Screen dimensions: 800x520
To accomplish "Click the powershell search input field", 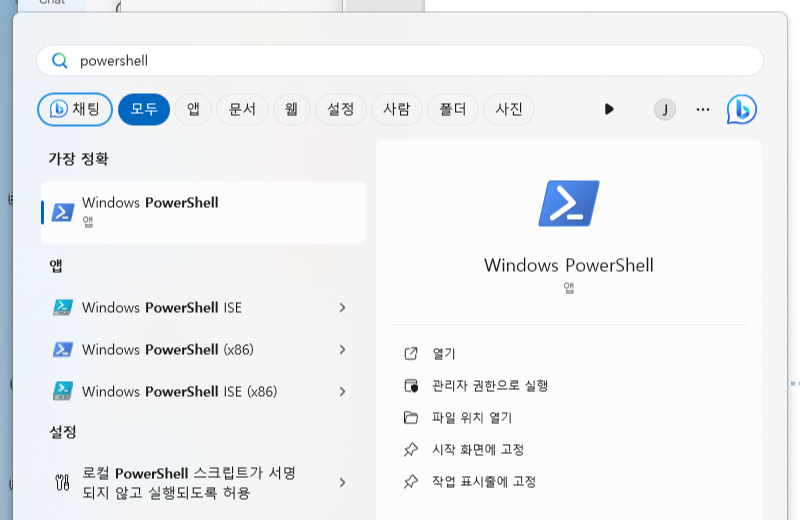I will tap(399, 61).
